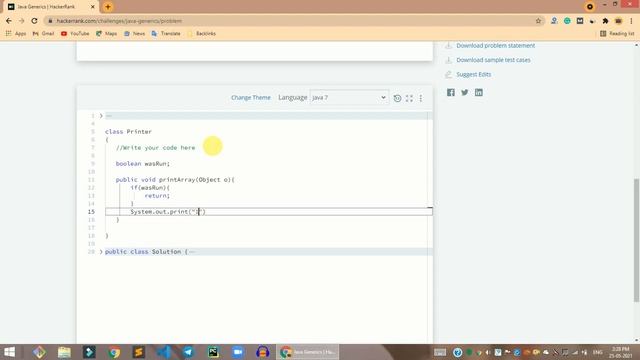Download the problem statement
The height and width of the screenshot is (360, 640).
[x=496, y=46]
